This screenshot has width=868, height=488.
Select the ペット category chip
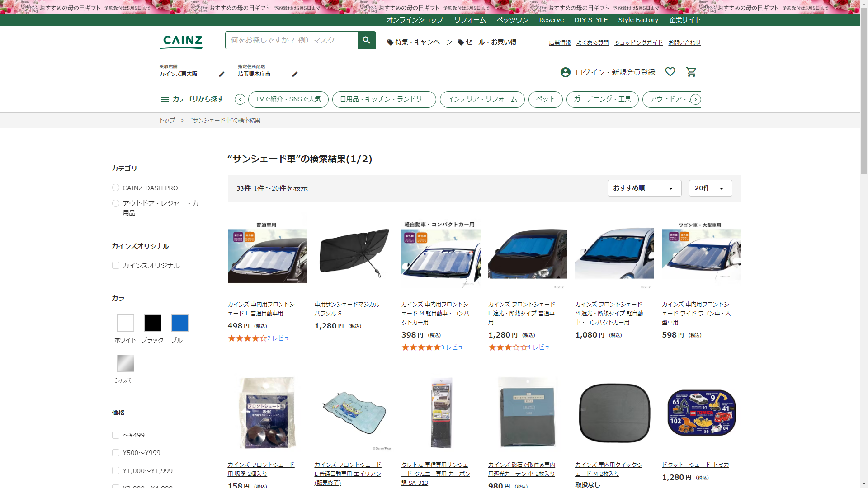coord(545,99)
